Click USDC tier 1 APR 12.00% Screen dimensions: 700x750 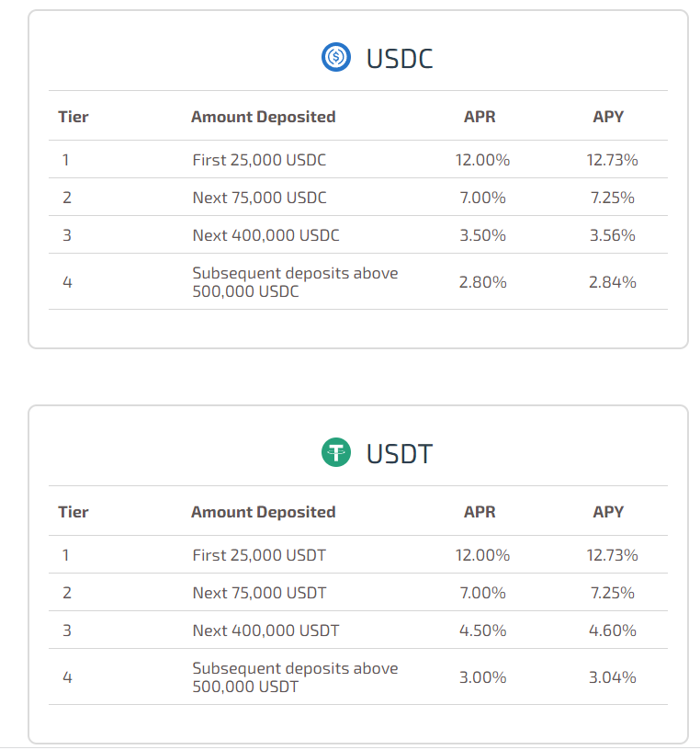tap(482, 160)
